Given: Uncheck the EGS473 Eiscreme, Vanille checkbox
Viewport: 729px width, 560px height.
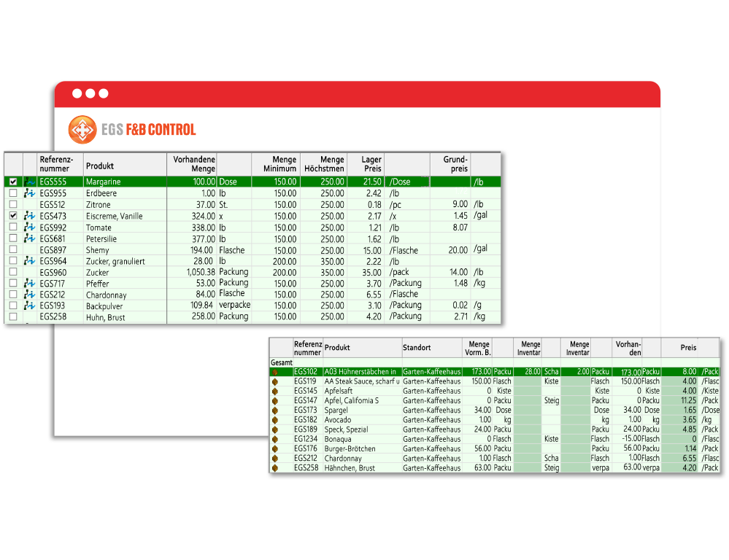Looking at the screenshot, I should pos(13,216).
